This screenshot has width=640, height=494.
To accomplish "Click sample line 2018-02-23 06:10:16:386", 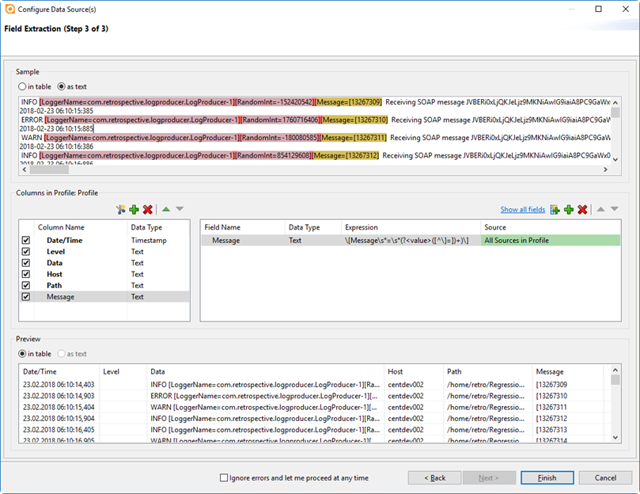I will point(56,146).
